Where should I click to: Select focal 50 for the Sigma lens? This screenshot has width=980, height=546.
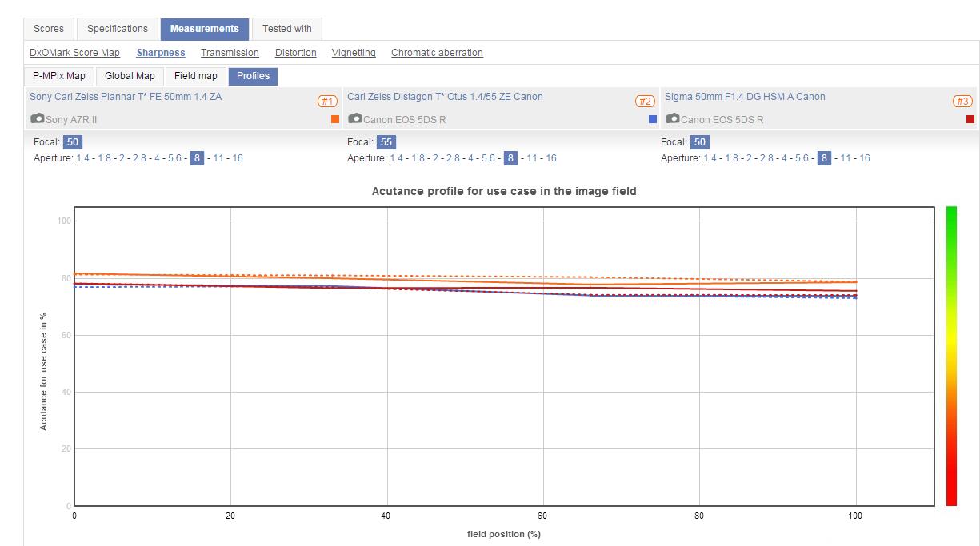(x=700, y=142)
